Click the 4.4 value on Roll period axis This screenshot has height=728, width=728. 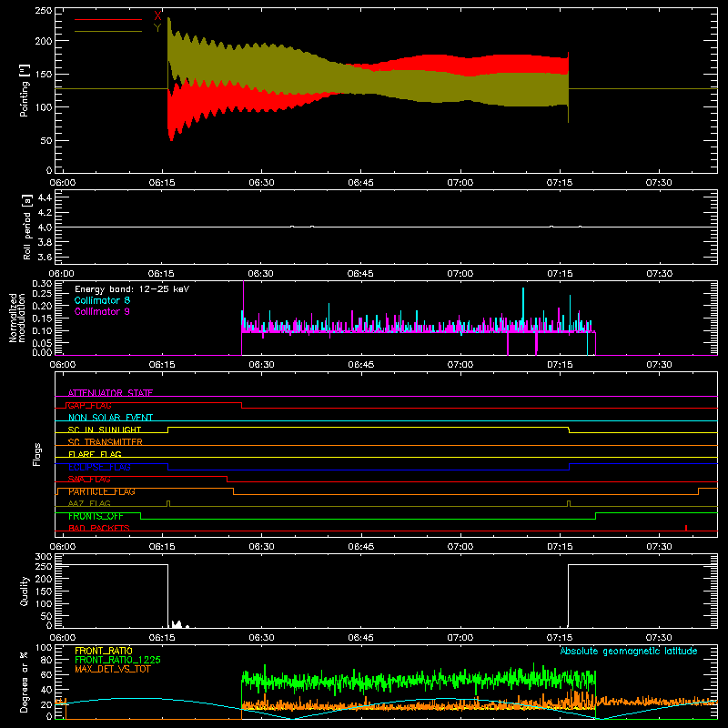45,197
